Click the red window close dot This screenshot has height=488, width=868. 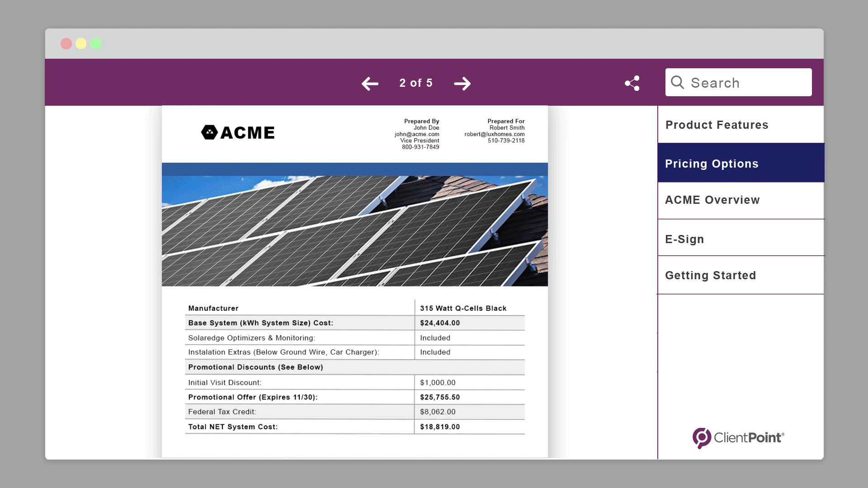click(x=66, y=44)
